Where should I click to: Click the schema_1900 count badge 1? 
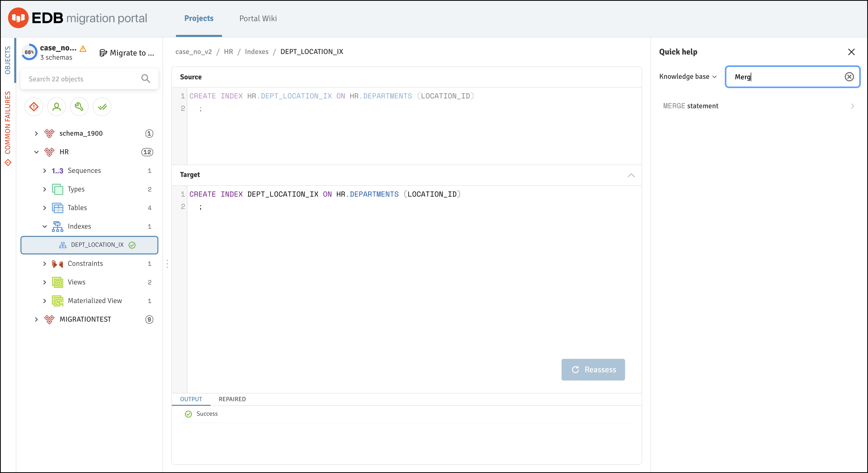149,134
